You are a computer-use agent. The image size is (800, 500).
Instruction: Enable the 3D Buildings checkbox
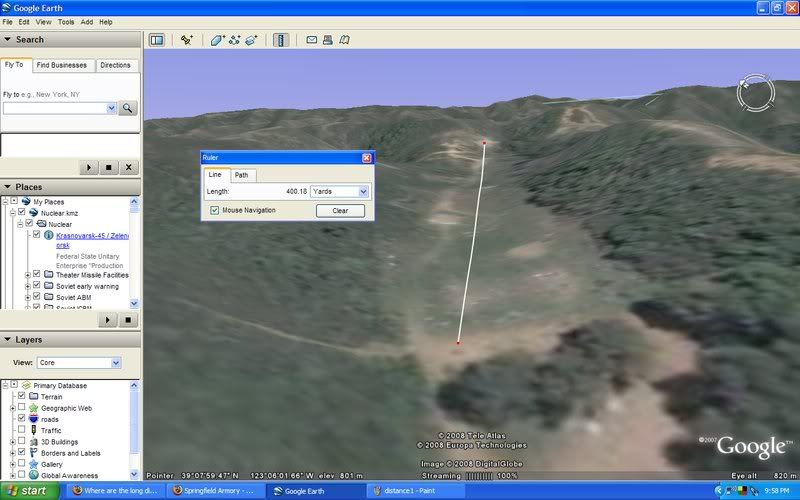click(21, 440)
